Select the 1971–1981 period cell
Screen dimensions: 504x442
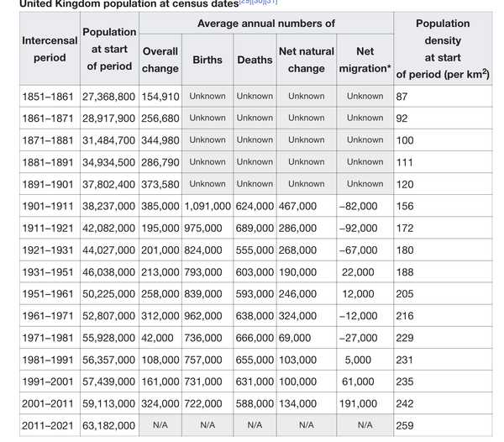tap(50, 338)
